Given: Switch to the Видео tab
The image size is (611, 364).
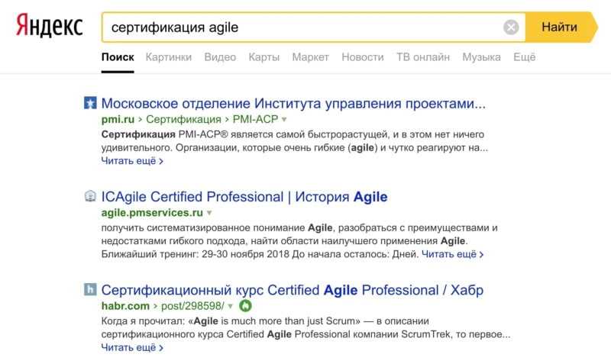Looking at the screenshot, I should [220, 57].
